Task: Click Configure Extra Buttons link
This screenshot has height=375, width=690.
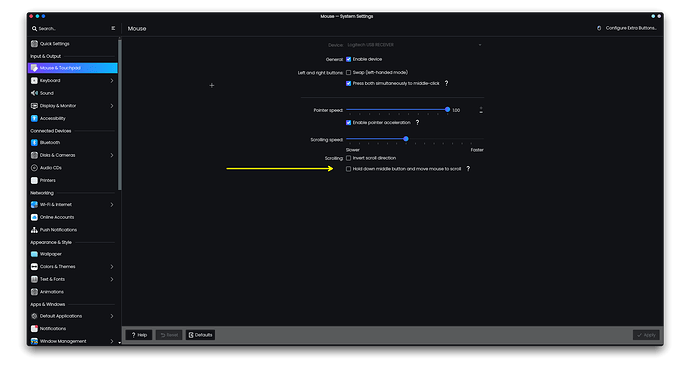Action: 631,28
